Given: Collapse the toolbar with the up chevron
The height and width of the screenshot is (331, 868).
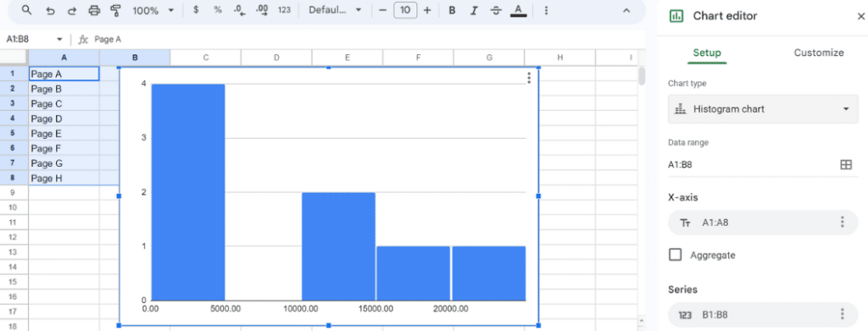Looking at the screenshot, I should pos(626,10).
